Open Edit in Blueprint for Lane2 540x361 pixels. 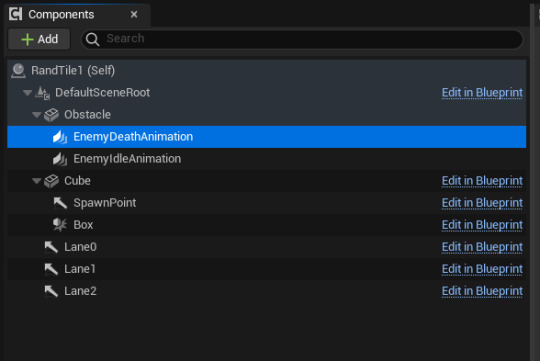pos(482,291)
